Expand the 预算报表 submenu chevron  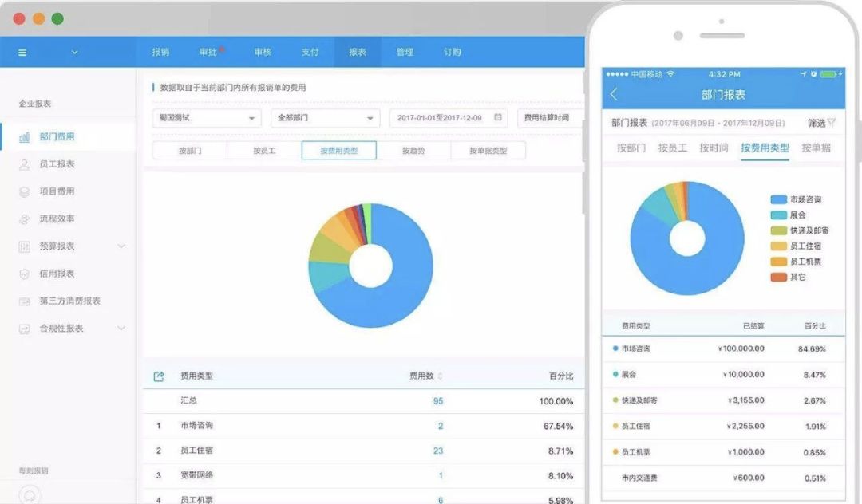pos(121,246)
